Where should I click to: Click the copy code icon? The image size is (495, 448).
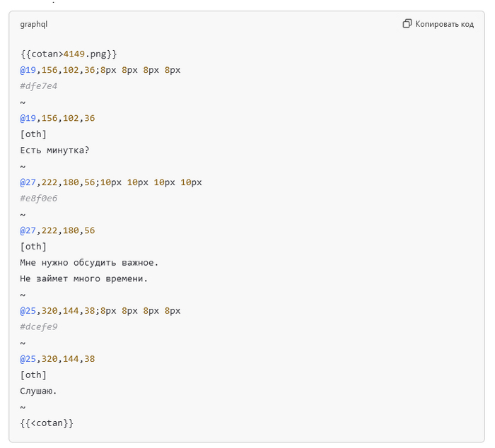coord(407,24)
